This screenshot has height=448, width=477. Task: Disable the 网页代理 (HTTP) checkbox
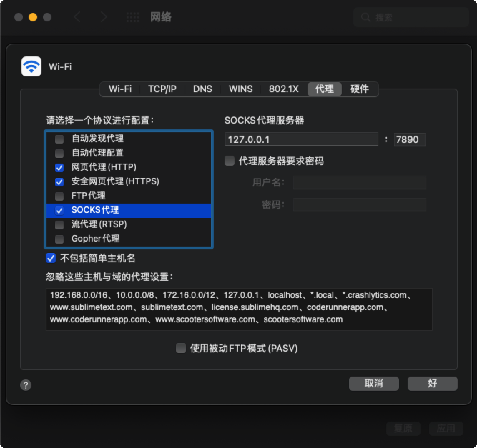(x=59, y=168)
